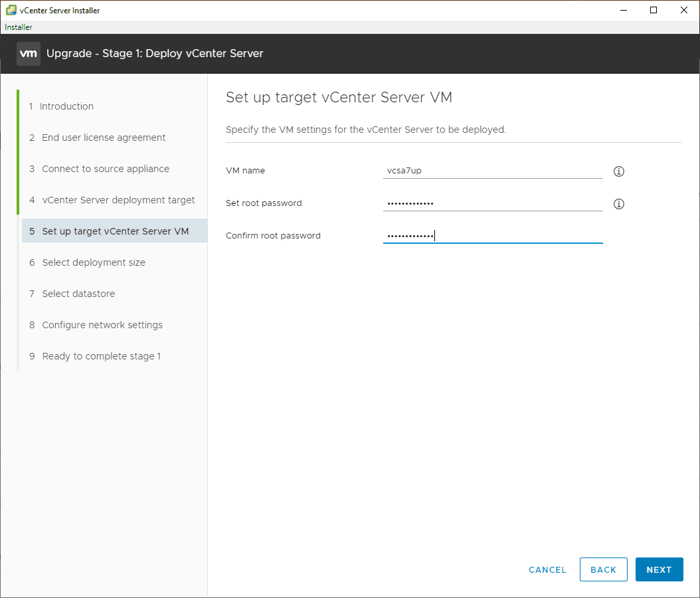
Task: Click the info icon beside root password
Action: pos(619,204)
